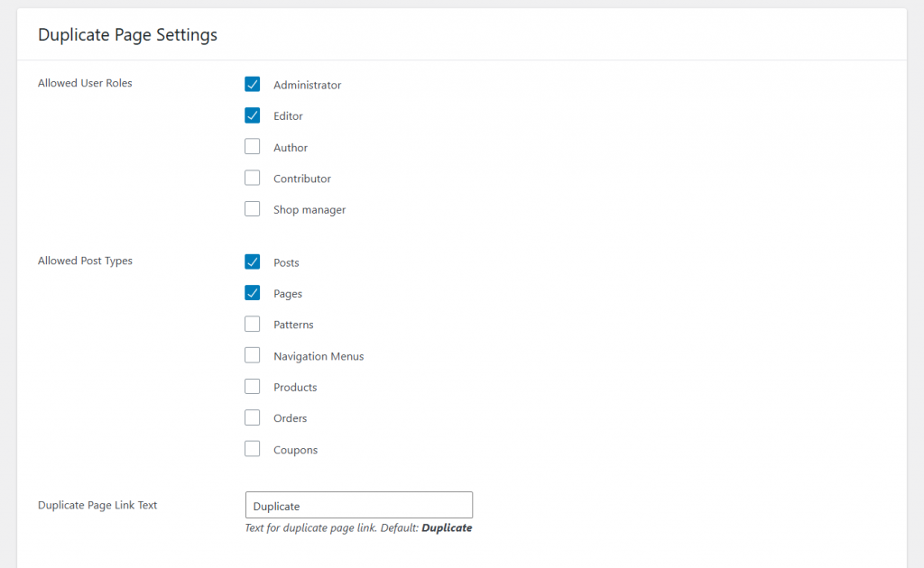Click the helper text below the input field
924x568 pixels.
pyautogui.click(x=358, y=527)
